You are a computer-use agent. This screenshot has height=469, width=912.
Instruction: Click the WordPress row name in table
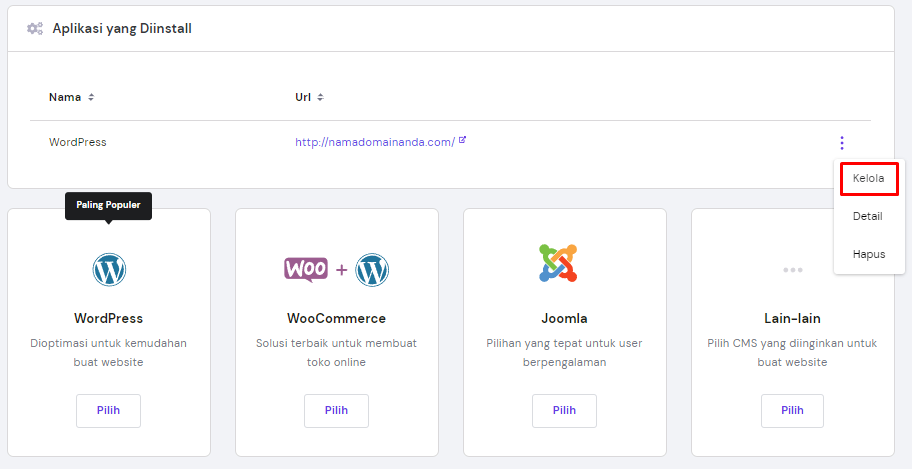click(x=77, y=142)
